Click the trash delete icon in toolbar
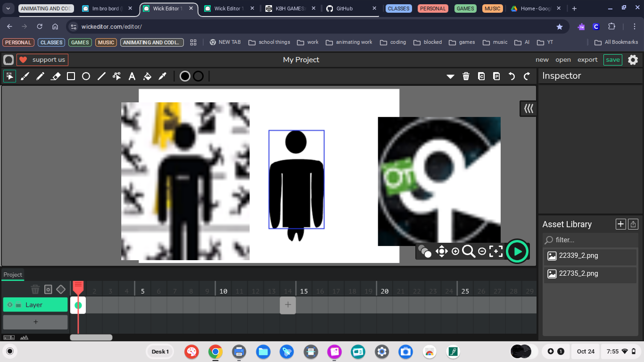This screenshot has height=362, width=644. (466, 76)
